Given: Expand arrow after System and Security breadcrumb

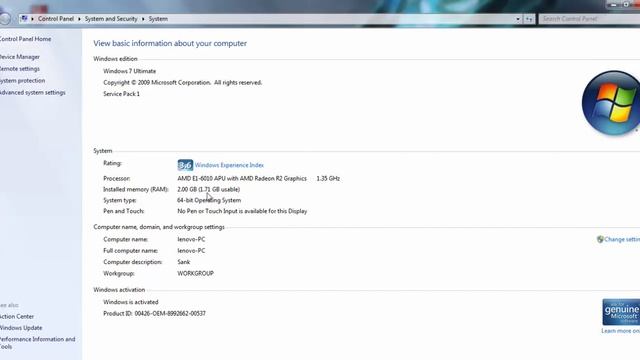Looking at the screenshot, I should (143, 19).
